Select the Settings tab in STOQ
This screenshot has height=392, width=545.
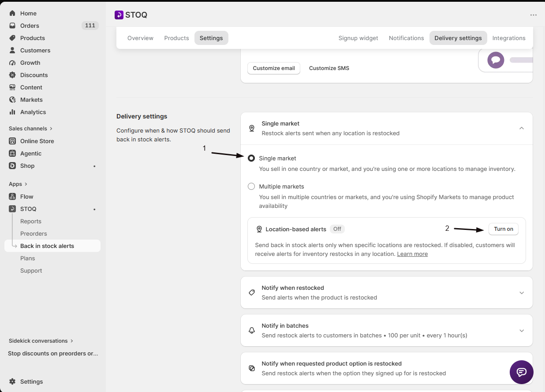pyautogui.click(x=211, y=38)
